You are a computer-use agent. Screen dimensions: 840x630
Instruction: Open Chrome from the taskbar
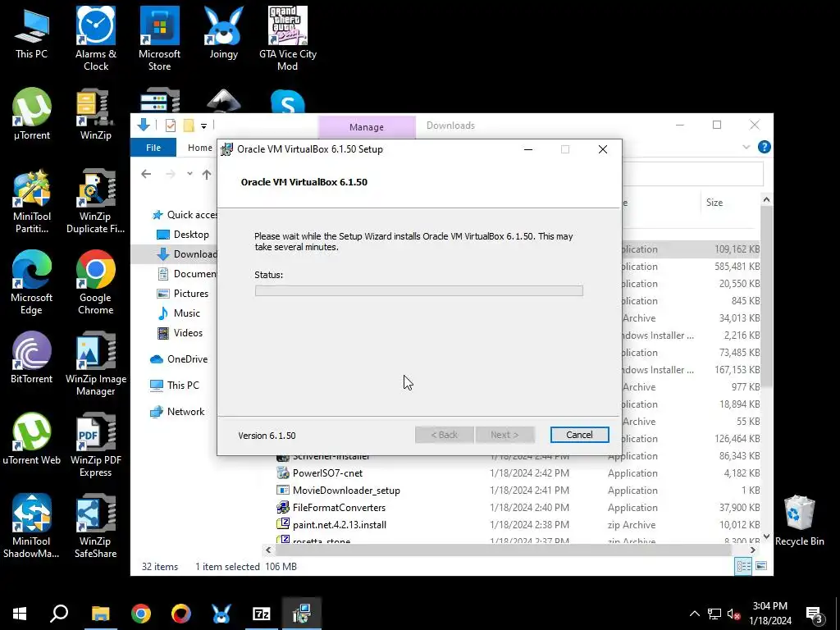(141, 614)
